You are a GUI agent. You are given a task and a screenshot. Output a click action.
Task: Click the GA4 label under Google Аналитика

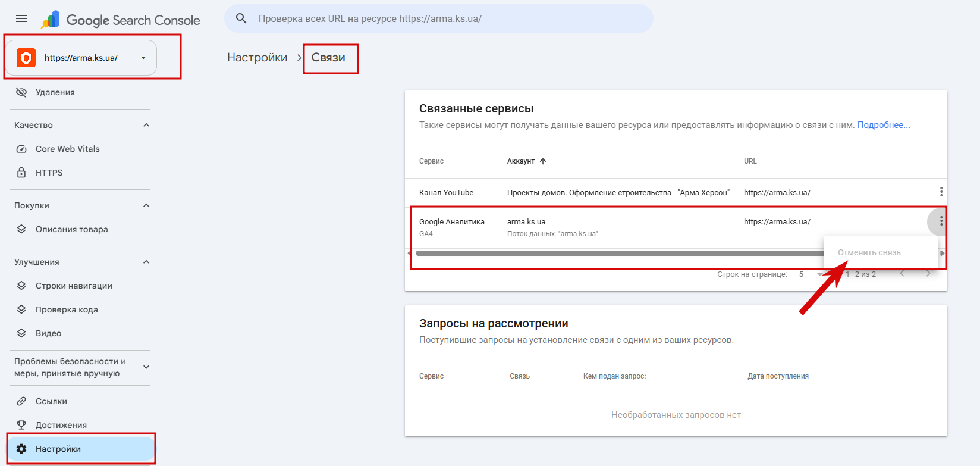coord(426,234)
